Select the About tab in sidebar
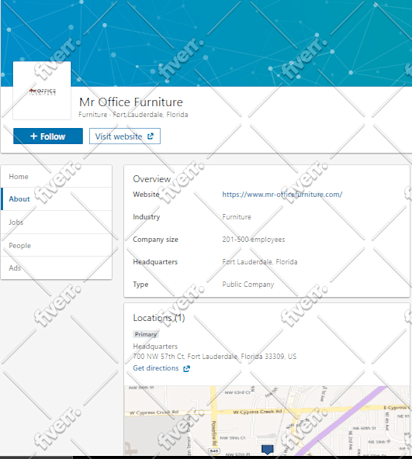 56,199
